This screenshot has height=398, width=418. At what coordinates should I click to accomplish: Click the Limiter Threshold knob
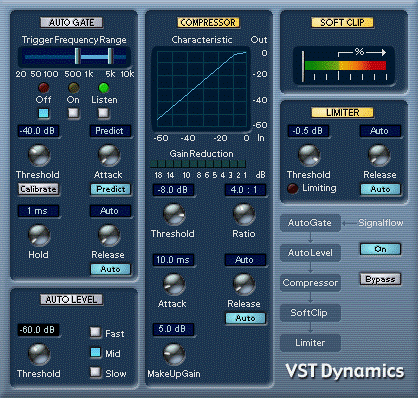pyautogui.click(x=309, y=155)
